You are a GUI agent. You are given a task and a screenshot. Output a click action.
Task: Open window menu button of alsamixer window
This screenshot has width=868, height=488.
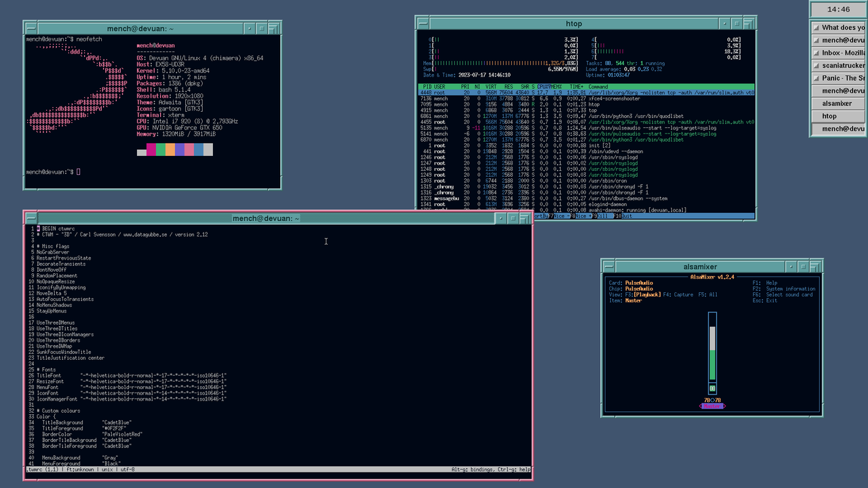pyautogui.click(x=608, y=266)
